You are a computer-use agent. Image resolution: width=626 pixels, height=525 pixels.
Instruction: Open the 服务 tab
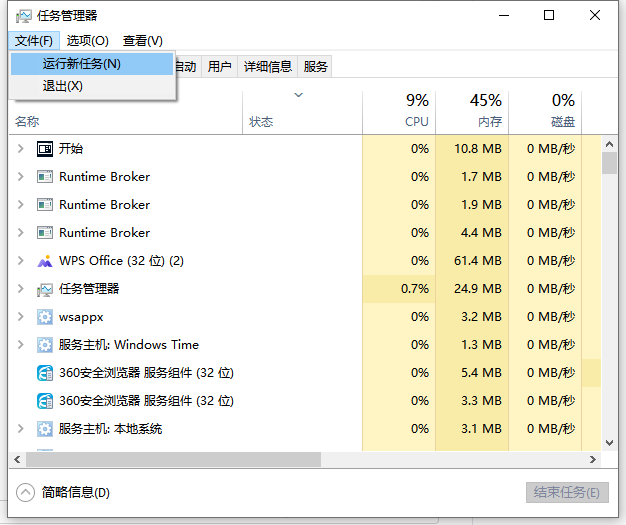click(315, 66)
